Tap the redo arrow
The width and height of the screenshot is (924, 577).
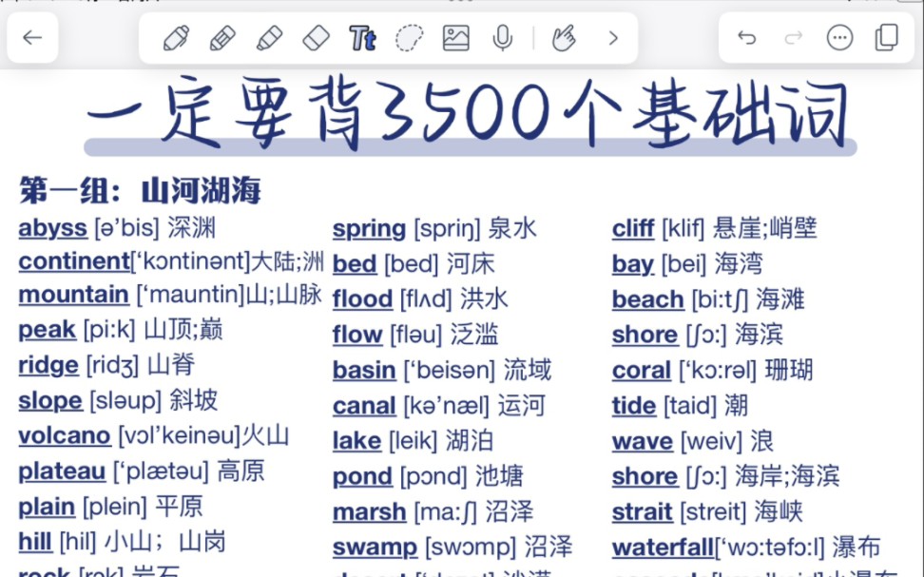pos(795,38)
